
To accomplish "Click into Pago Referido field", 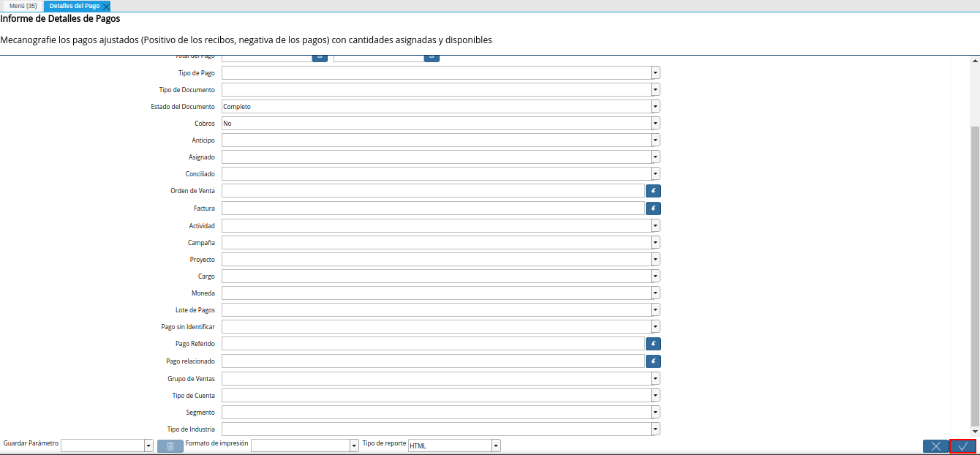I will point(433,344).
